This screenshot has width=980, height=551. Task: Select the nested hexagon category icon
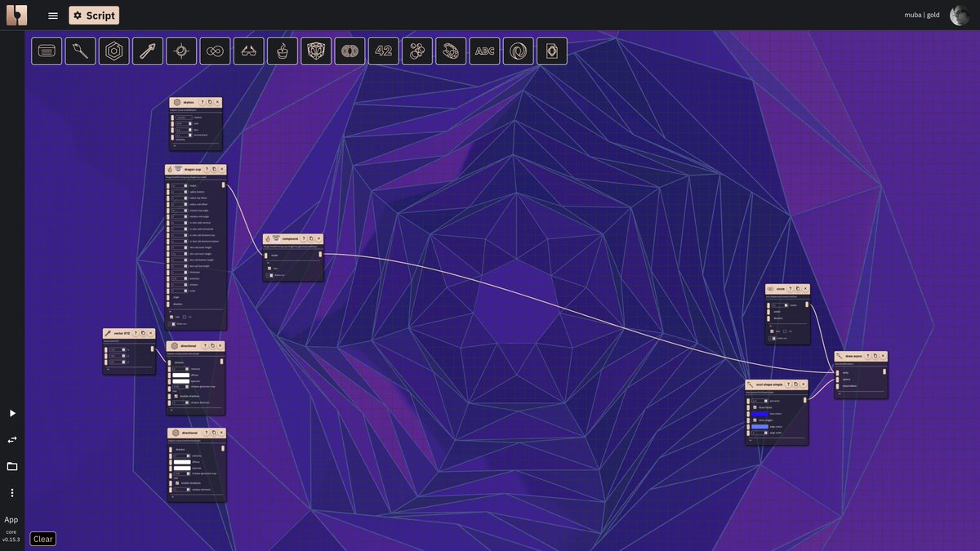click(x=114, y=51)
